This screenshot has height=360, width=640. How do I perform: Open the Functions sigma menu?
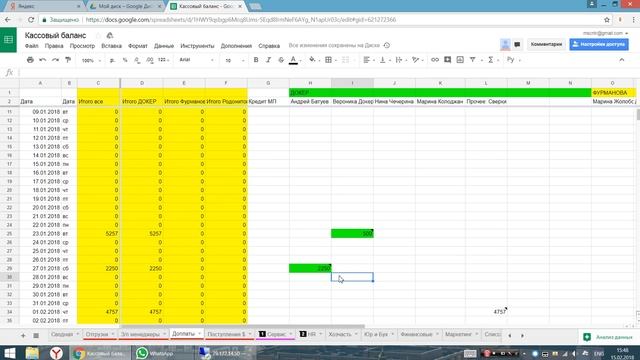(x=491, y=60)
